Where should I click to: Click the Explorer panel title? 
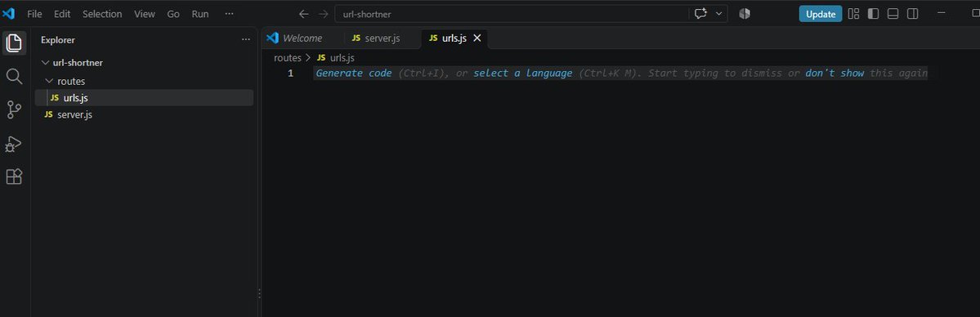click(57, 40)
